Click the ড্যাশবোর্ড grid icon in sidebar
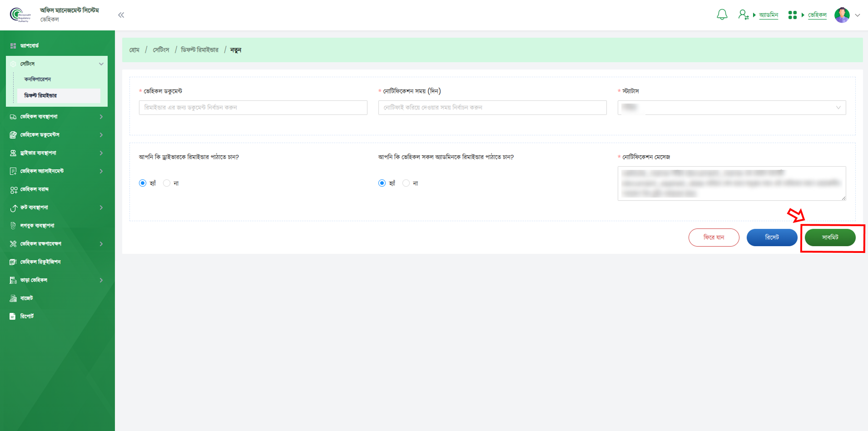The image size is (868, 431). pos(13,46)
